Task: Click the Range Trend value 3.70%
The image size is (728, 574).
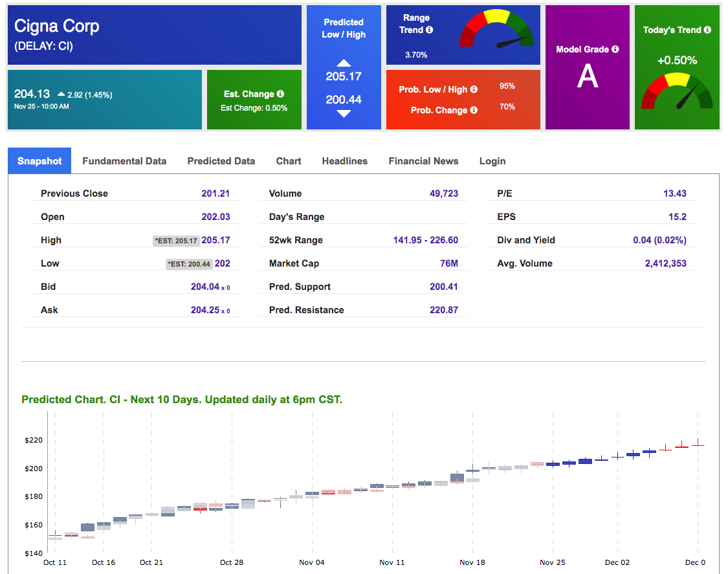Action: (x=416, y=55)
